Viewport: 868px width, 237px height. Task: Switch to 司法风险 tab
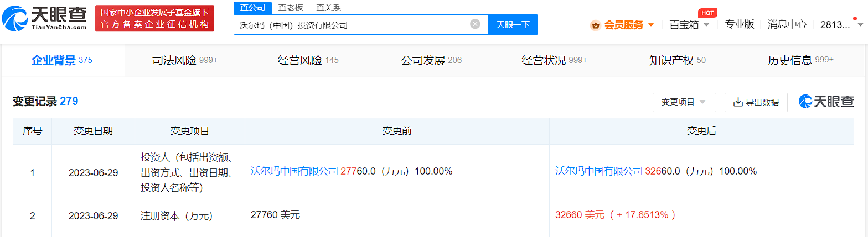point(185,60)
